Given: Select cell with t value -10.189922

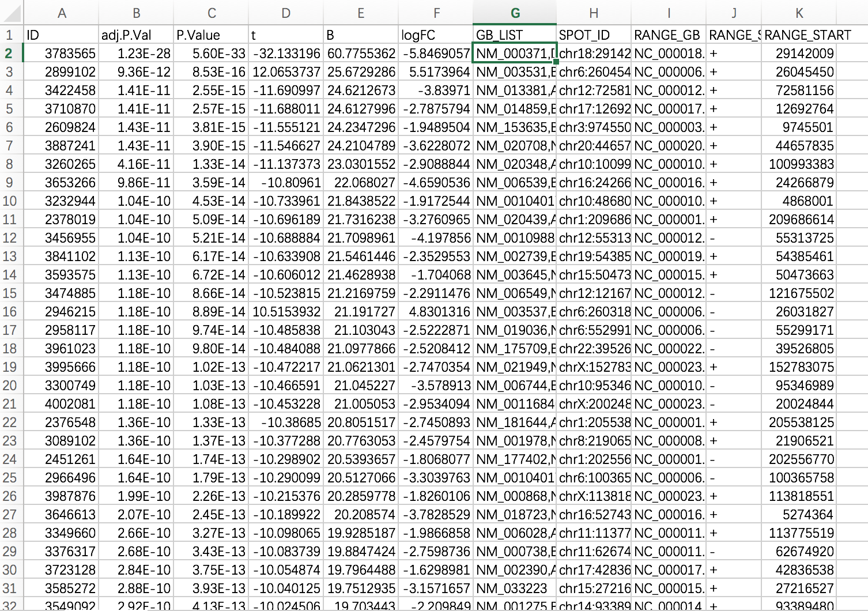Looking at the screenshot, I should (x=286, y=514).
